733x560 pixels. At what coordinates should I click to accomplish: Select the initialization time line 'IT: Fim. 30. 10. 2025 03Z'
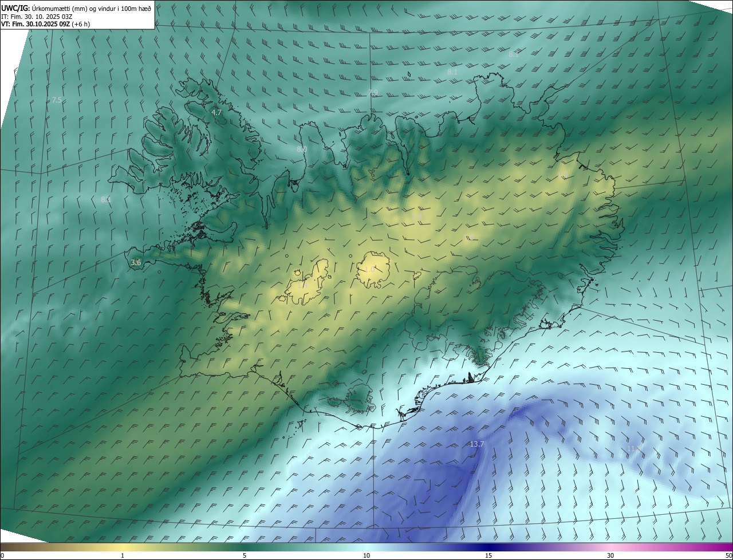pos(37,16)
